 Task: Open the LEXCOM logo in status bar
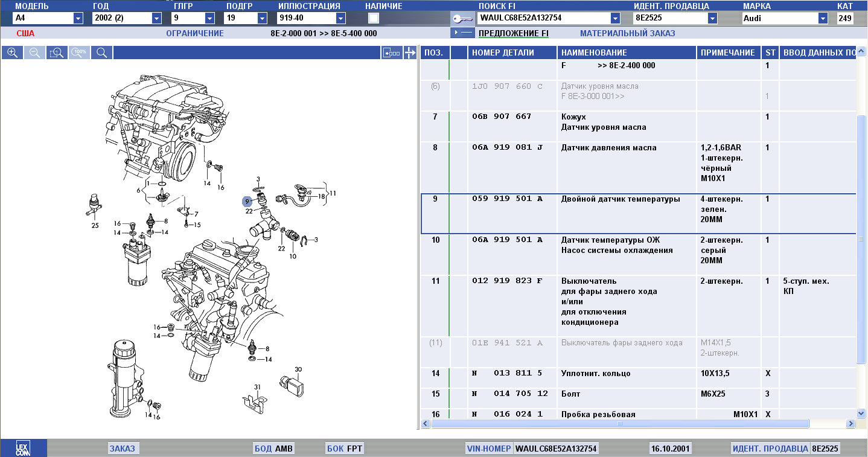23,449
